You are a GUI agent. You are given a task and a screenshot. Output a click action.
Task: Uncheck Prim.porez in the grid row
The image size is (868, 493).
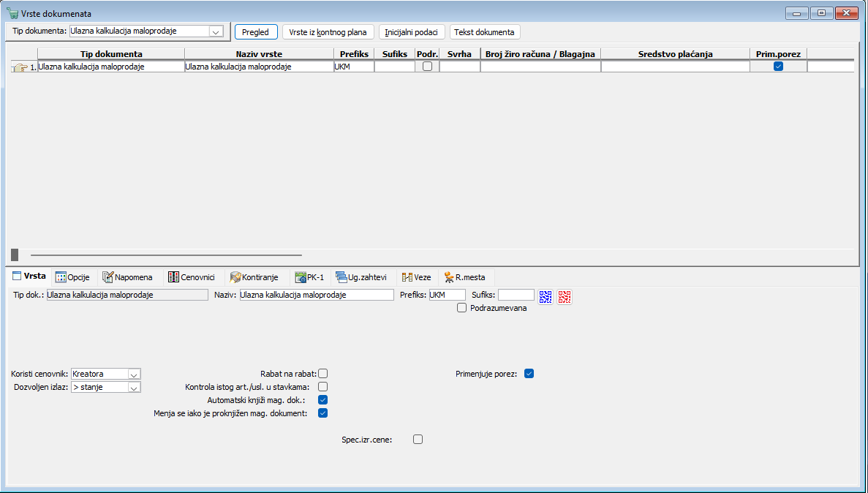click(x=778, y=67)
